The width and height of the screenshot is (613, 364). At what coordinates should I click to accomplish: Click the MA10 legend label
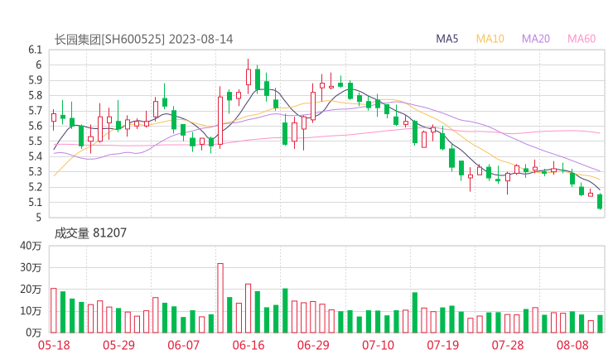[x=490, y=39]
